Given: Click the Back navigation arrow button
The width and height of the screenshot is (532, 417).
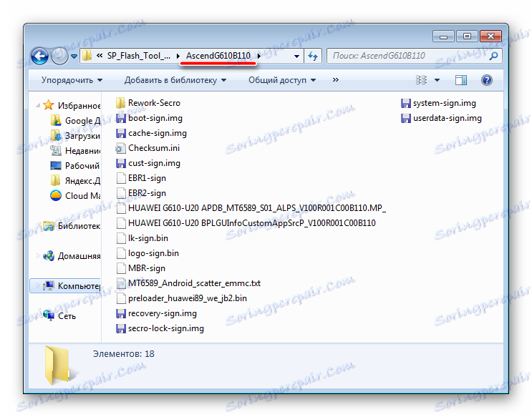Looking at the screenshot, I should (x=39, y=56).
